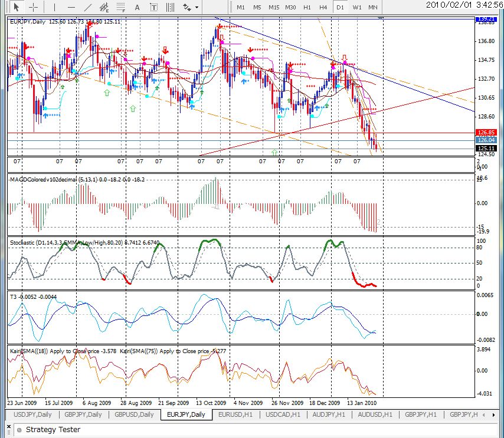Select the EURJPY,Daily chart tab

186,414
